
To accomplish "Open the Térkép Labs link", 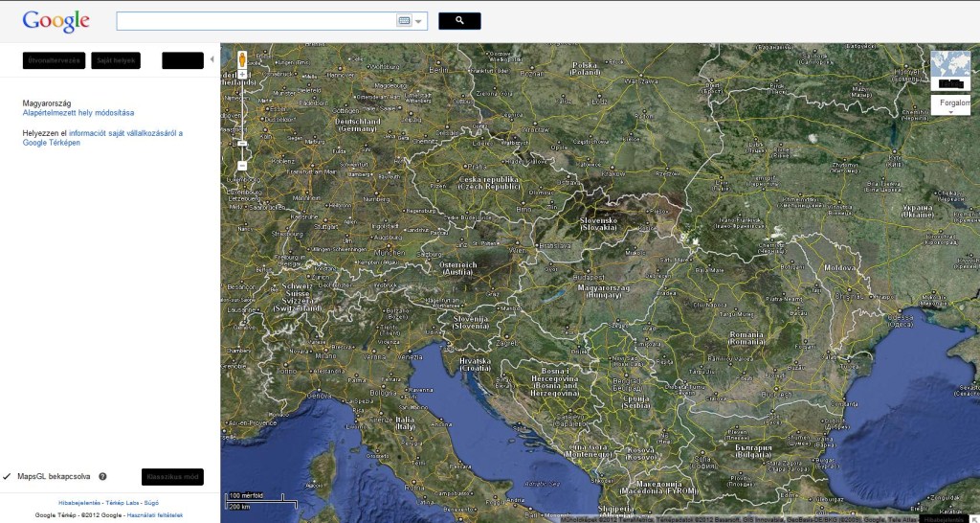I will point(122,503).
